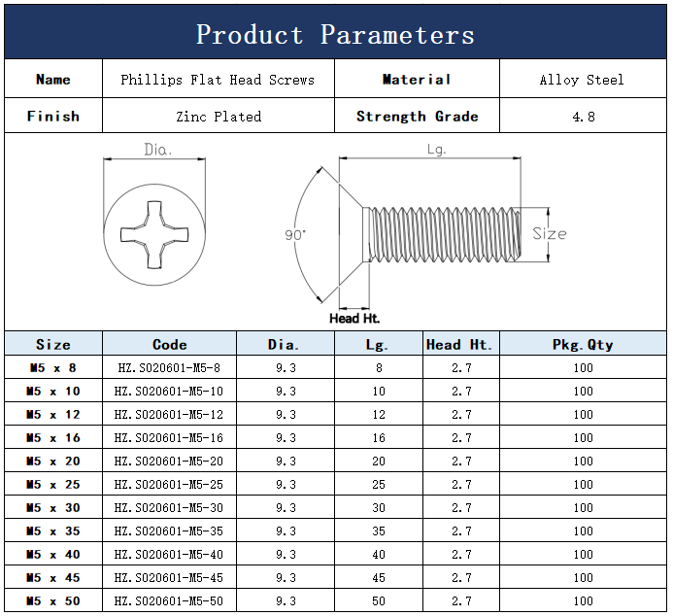Click the Product Parameters title banner

[335, 35]
